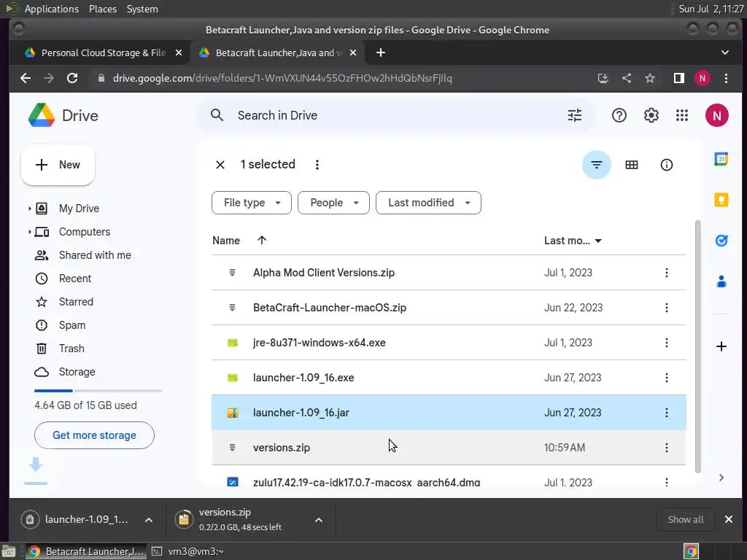Viewport: 747px width, 560px height.
Task: Open the People filter dropdown
Action: tap(333, 203)
